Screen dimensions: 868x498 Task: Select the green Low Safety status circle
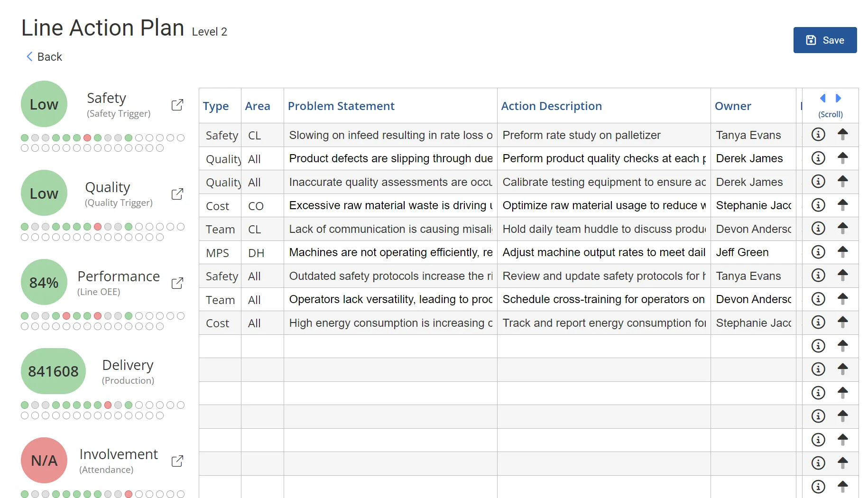(44, 104)
